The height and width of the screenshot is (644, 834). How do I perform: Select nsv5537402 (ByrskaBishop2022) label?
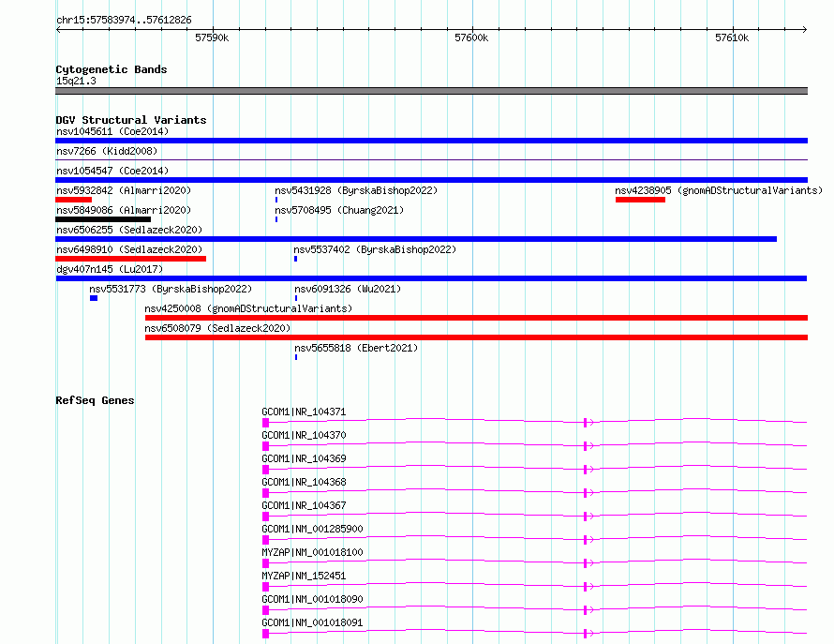point(375,249)
